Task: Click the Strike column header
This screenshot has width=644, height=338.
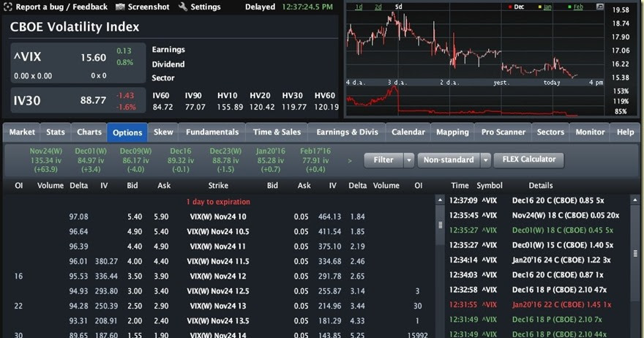Action: (x=218, y=186)
